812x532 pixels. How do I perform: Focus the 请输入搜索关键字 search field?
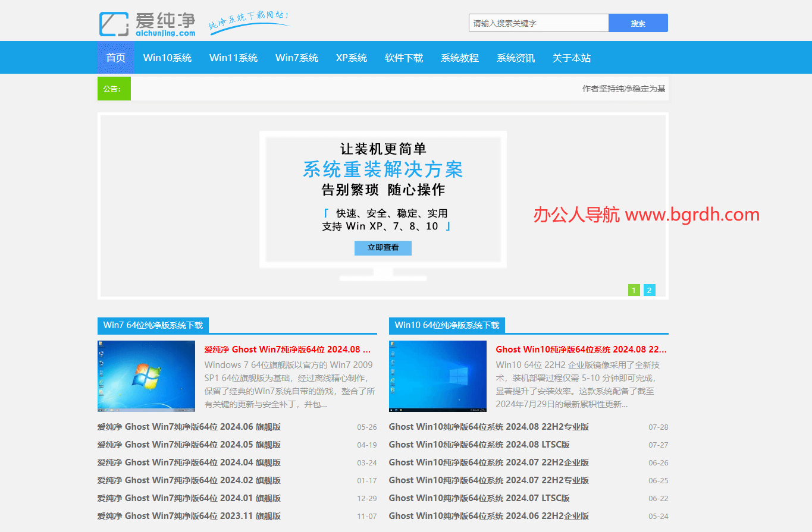tap(538, 23)
